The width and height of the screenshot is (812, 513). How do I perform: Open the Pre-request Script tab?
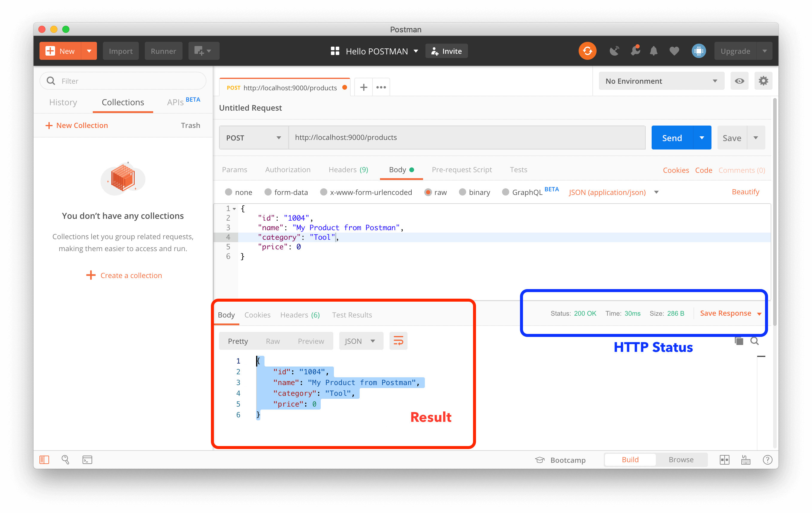click(462, 170)
